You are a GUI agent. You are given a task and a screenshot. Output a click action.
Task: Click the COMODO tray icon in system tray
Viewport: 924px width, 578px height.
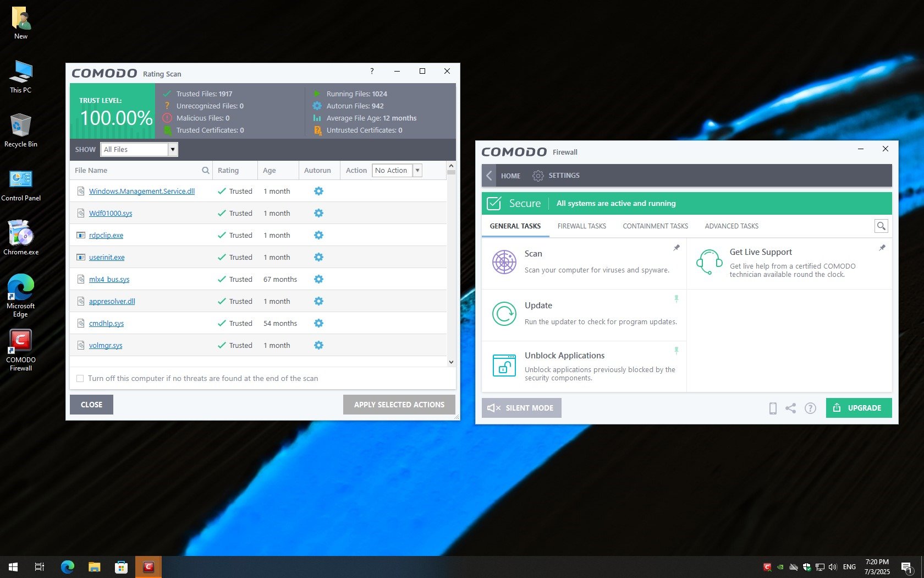[767, 567]
